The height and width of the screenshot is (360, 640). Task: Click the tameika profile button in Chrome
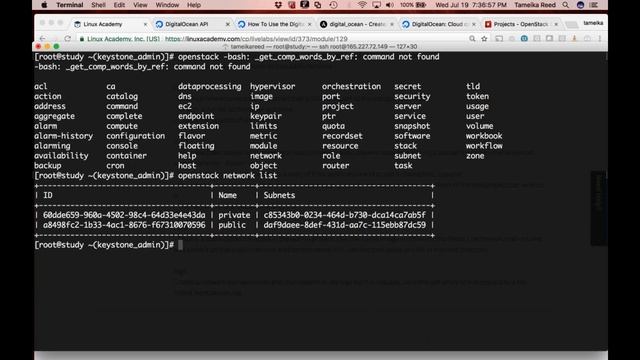click(x=593, y=23)
